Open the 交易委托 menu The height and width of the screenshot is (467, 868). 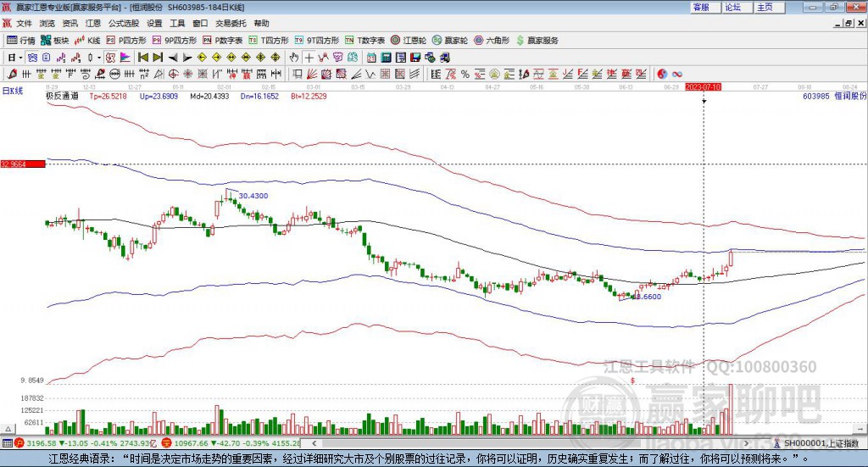[231, 24]
